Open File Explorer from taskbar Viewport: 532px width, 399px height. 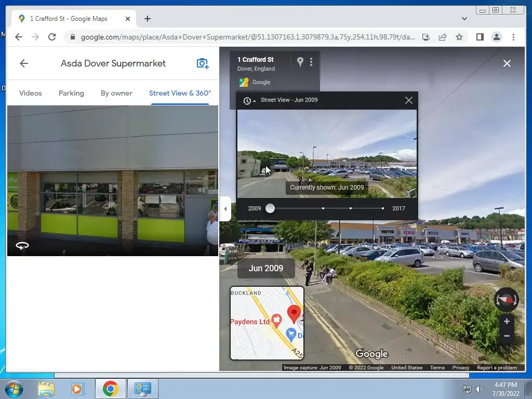click(46, 389)
